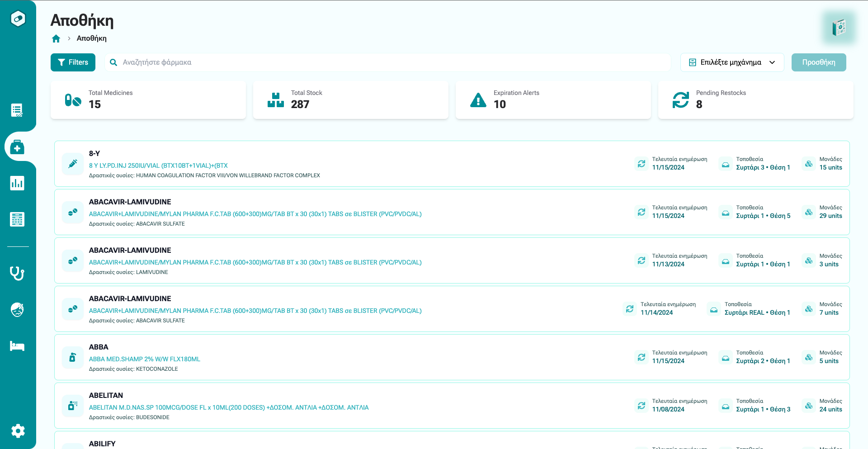Click the home breadcrumb icon

coord(56,38)
